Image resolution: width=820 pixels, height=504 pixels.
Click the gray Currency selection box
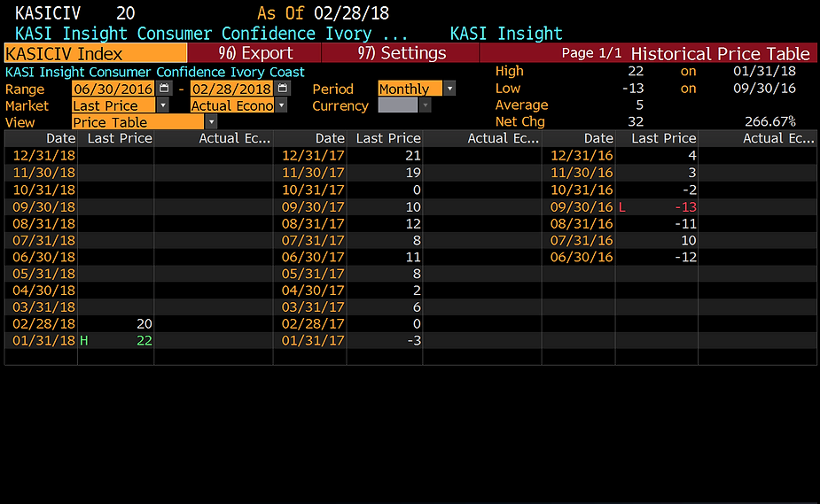397,105
